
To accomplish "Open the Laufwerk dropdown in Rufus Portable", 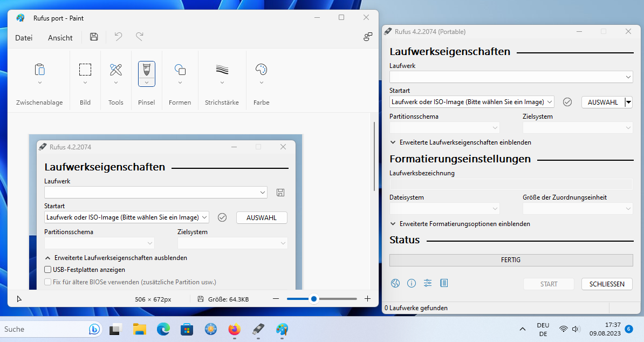I will coord(511,77).
